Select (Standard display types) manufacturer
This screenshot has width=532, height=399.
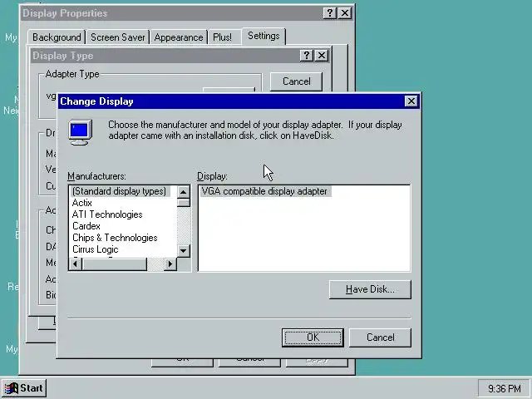click(119, 191)
